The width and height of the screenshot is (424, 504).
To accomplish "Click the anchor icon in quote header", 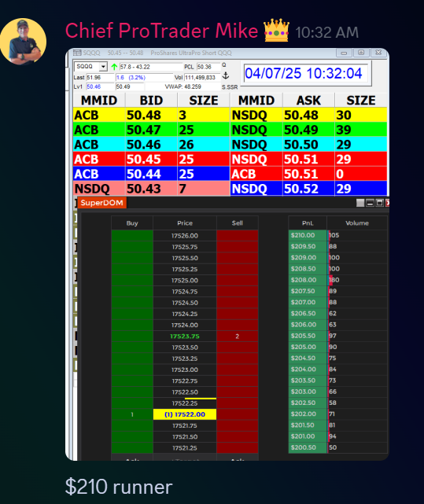I will point(226,76).
